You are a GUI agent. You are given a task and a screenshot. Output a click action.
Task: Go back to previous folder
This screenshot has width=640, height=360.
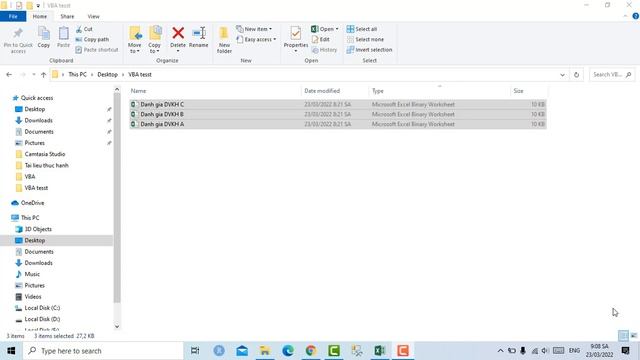point(9,75)
